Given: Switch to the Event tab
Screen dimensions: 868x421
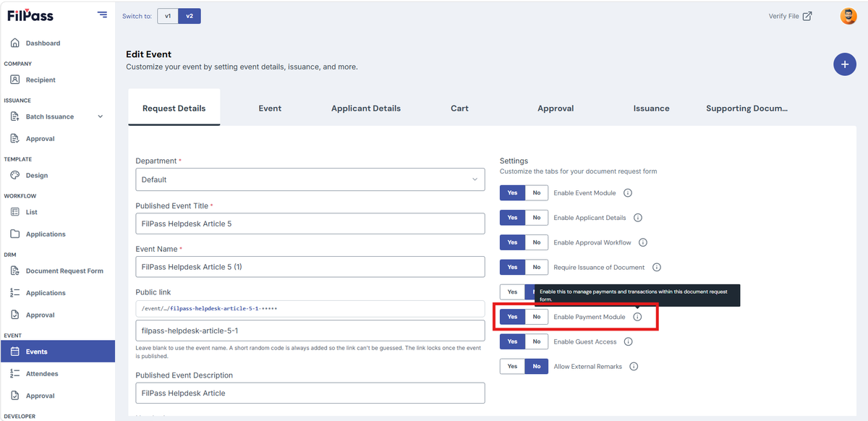Looking at the screenshot, I should click(270, 109).
